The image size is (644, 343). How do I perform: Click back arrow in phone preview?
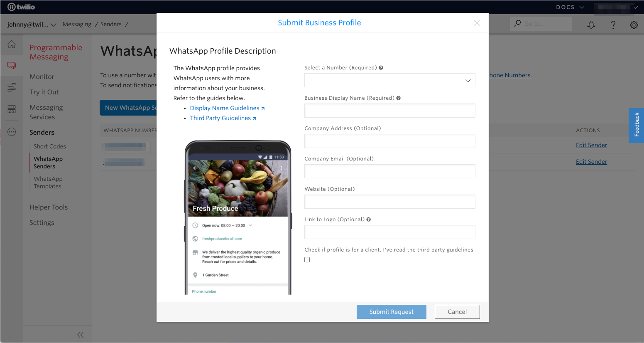195,168
